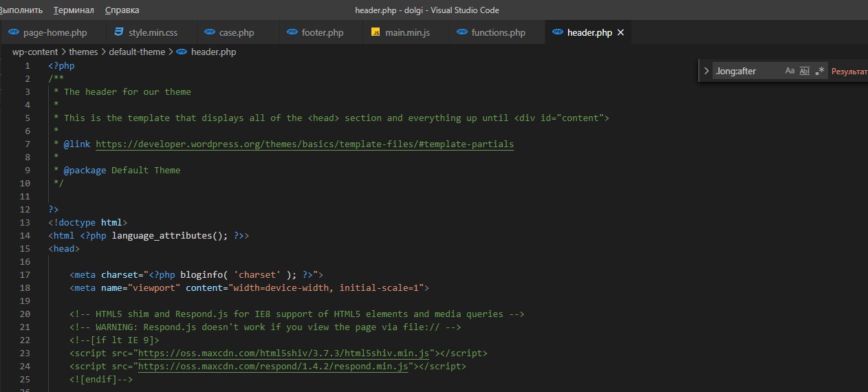Close the header.php tab
The image size is (868, 392).
coord(620,32)
